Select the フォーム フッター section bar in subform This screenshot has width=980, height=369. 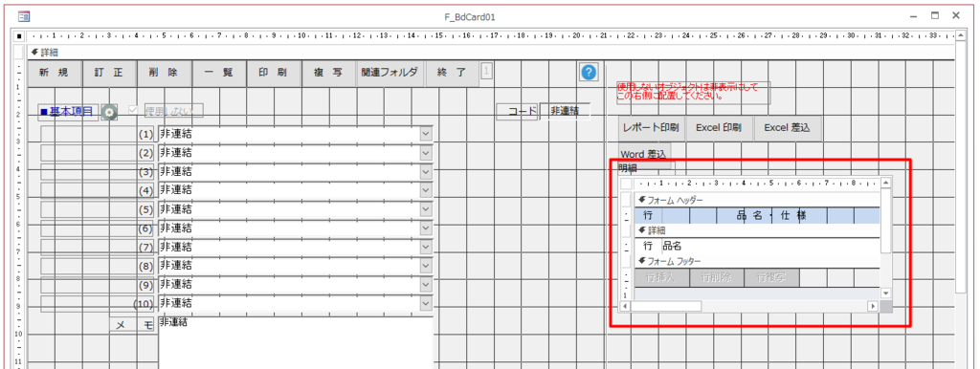click(x=758, y=261)
